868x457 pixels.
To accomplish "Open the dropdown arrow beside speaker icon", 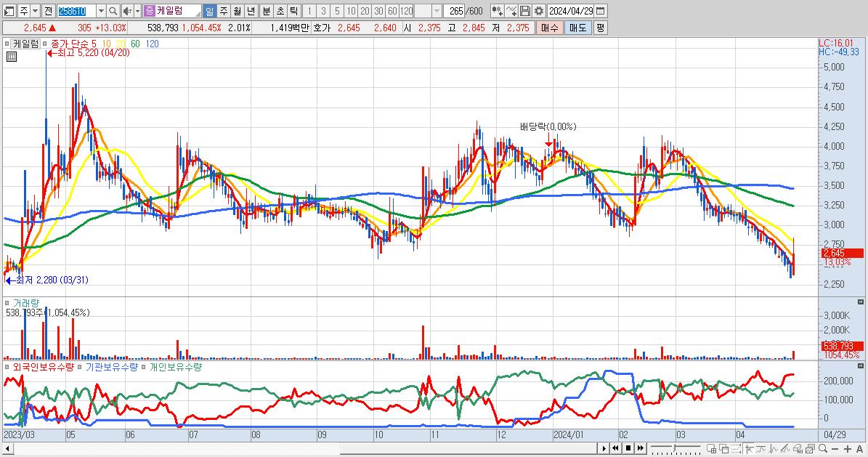I will (137, 10).
